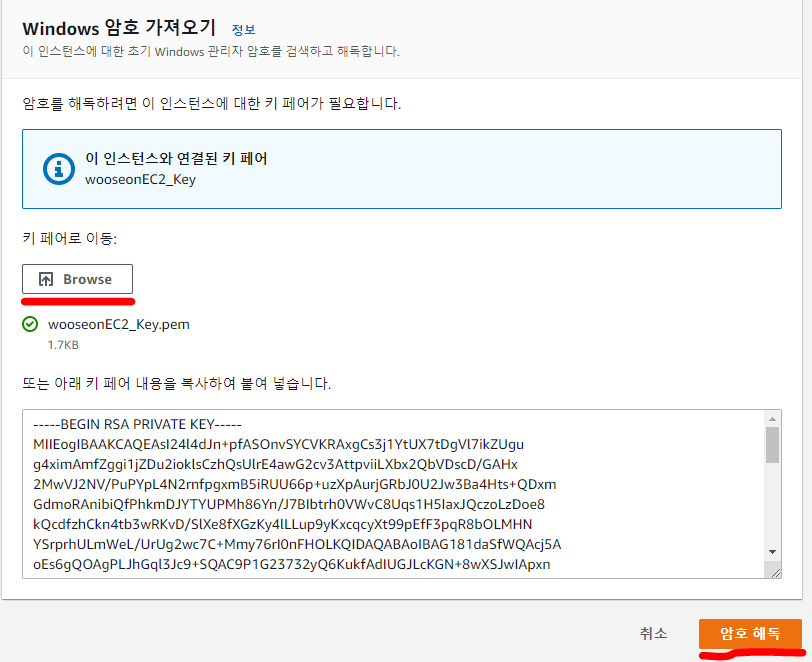This screenshot has width=812, height=662.
Task: Click the info circle icon in key pair box
Action: (x=59, y=169)
